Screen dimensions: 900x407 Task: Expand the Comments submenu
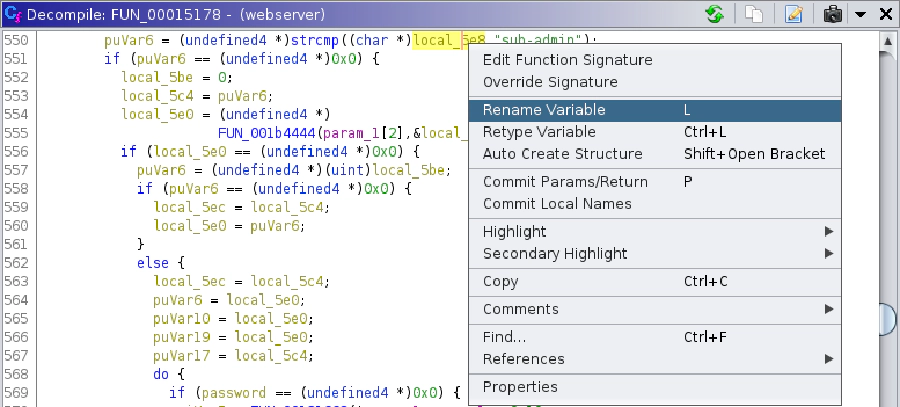pos(655,309)
